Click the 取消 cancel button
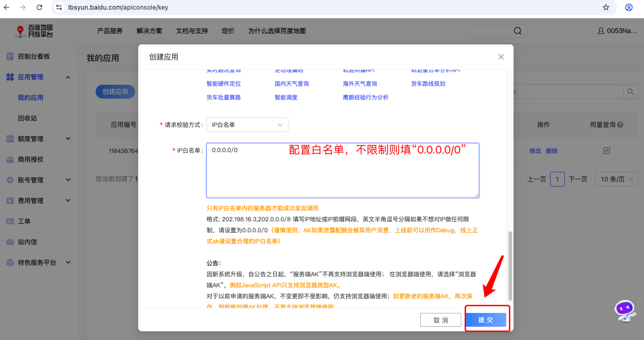The image size is (644, 340). point(440,320)
